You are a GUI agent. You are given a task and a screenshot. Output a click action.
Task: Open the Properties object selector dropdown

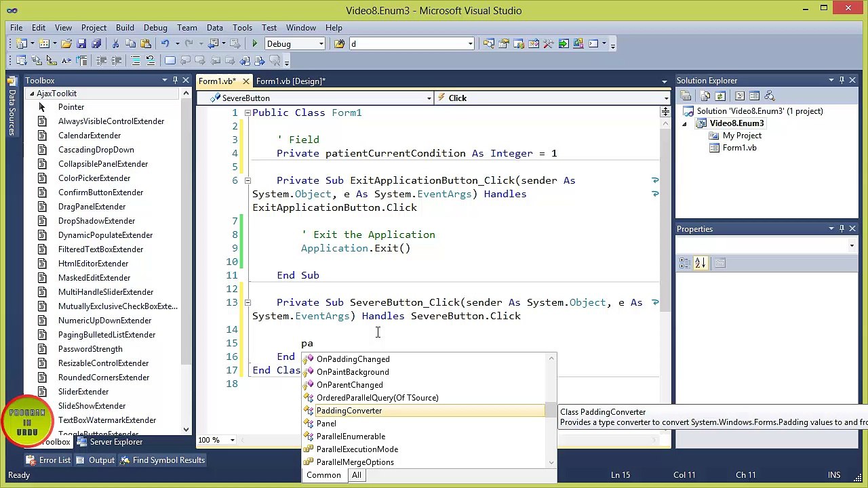pos(852,245)
